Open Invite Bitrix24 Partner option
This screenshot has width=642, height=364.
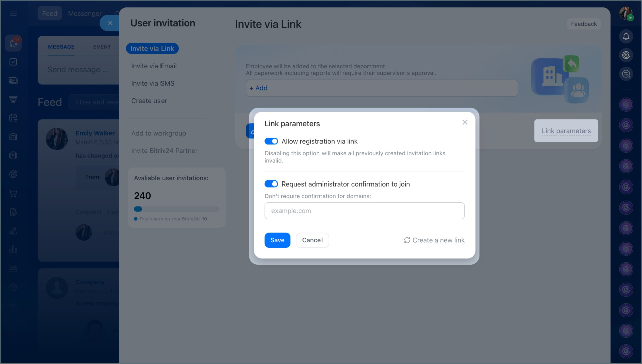165,151
